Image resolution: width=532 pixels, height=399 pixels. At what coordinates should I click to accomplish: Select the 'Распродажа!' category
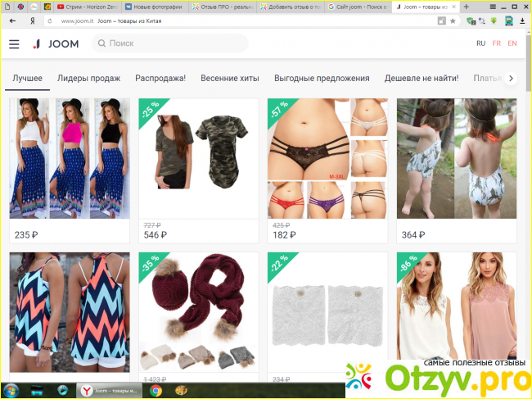[160, 79]
